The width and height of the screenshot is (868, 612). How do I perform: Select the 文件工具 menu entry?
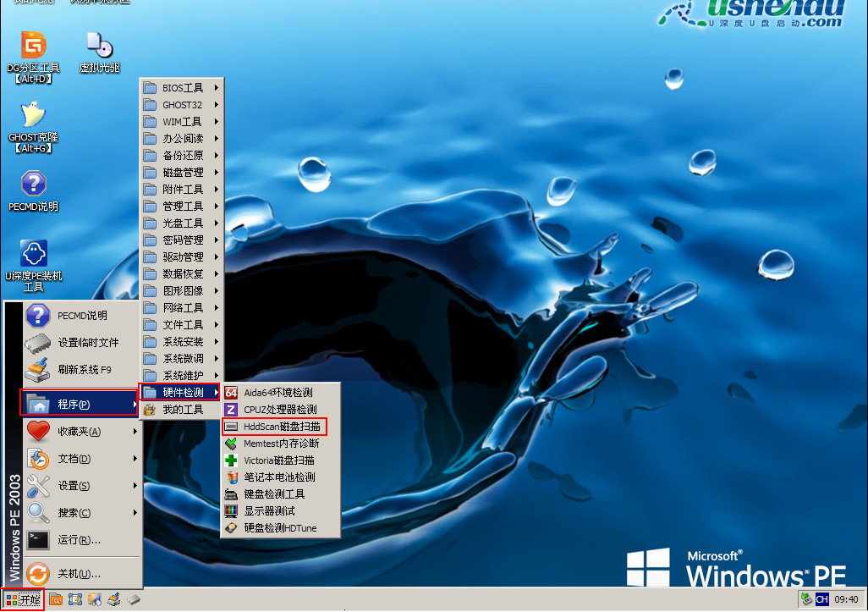point(182,325)
